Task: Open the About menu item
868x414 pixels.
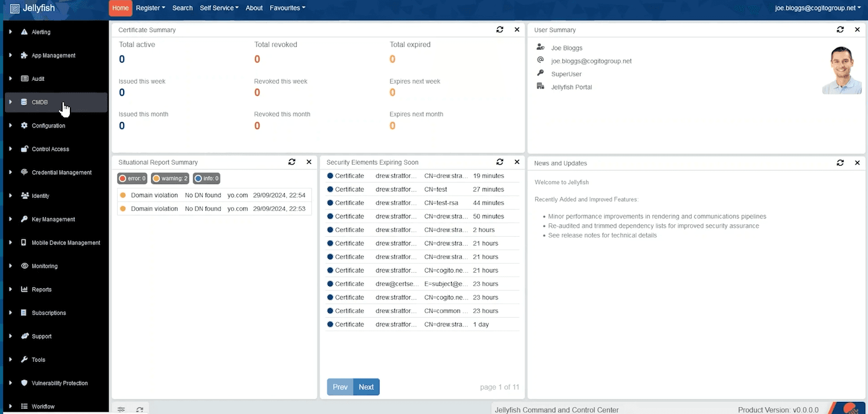Action: click(x=254, y=8)
